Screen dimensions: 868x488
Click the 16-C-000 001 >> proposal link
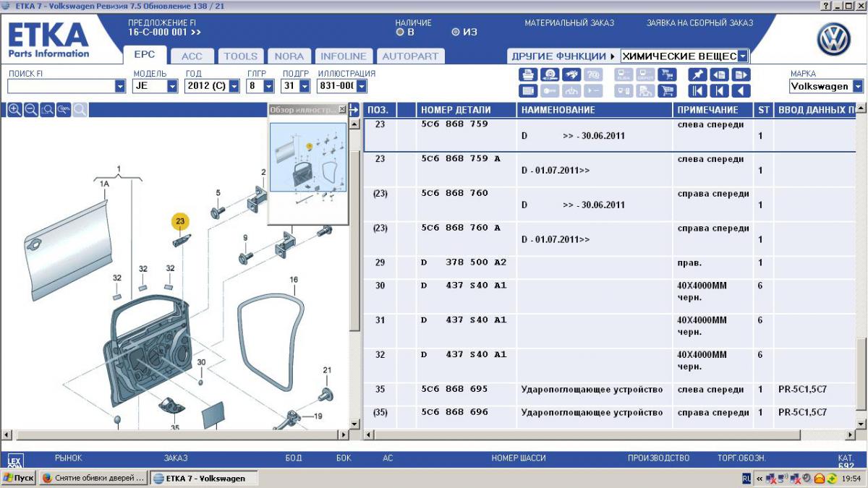point(164,33)
